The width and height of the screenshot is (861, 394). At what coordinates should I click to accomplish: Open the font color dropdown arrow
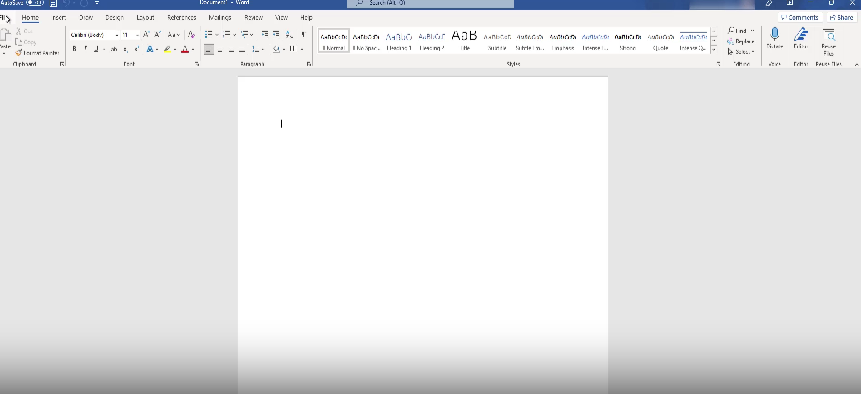coord(193,49)
